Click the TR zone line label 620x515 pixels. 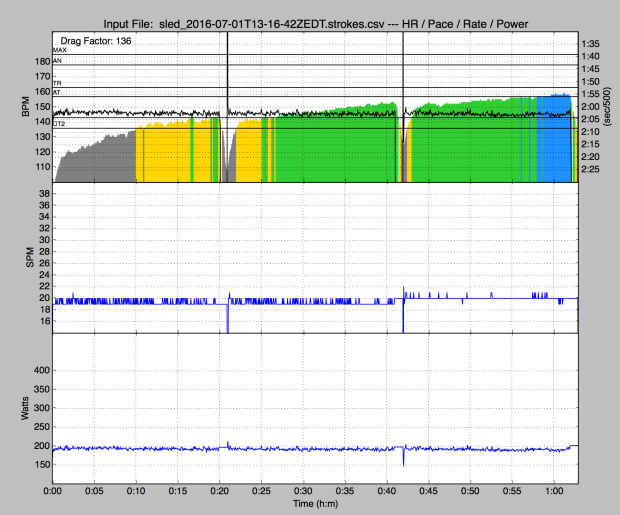click(57, 83)
